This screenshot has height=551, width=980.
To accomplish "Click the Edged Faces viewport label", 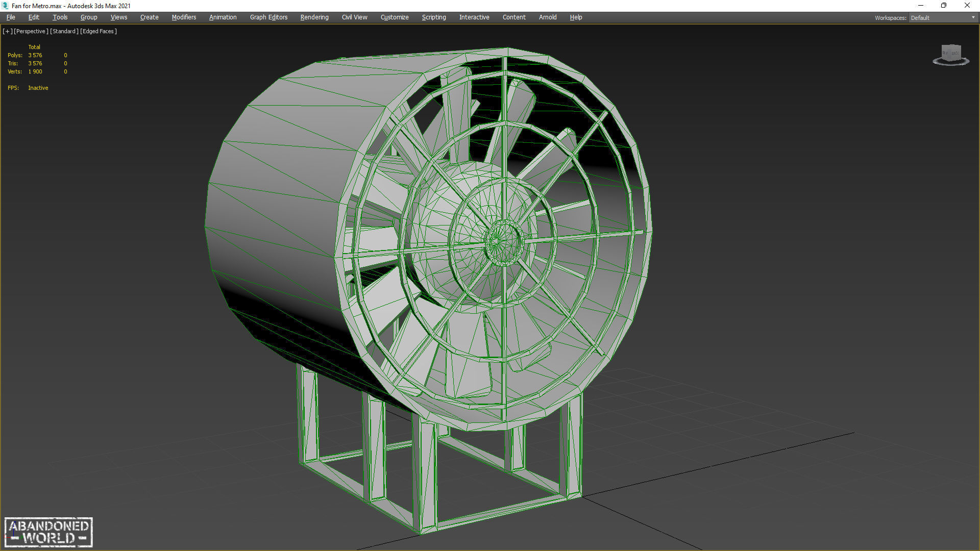I will [99, 31].
